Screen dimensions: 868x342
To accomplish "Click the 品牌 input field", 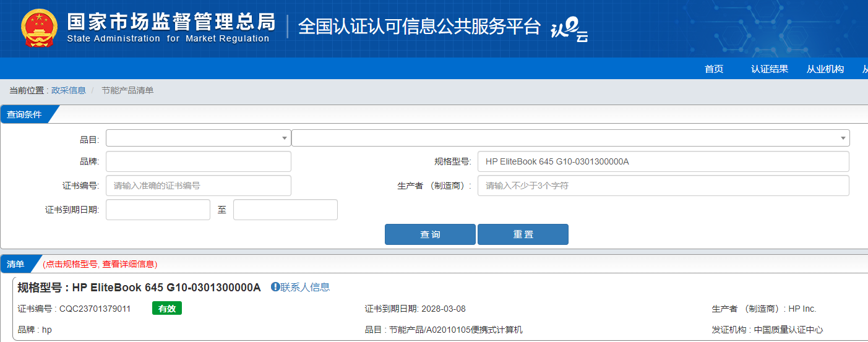I will pos(198,161).
